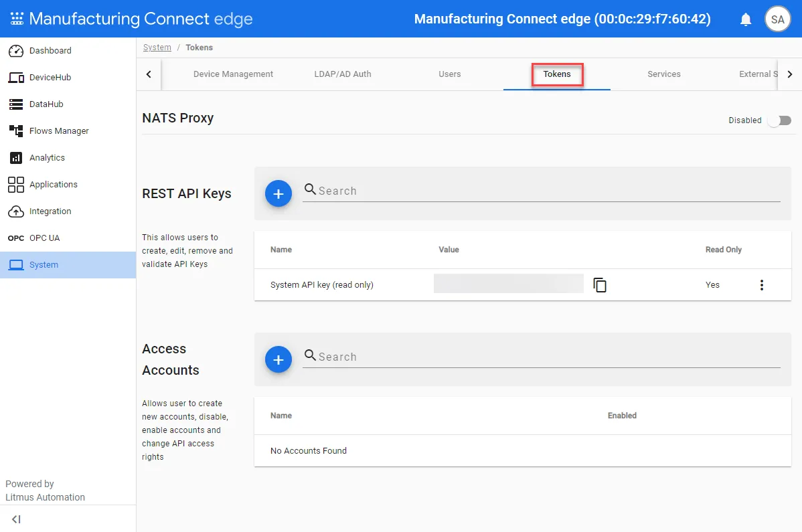Show previous tabs with left chevron
The image size is (802, 532).
pos(149,74)
